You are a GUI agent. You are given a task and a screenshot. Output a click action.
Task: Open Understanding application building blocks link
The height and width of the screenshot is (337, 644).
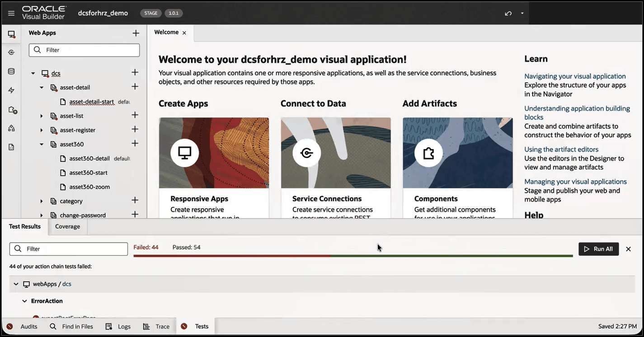click(577, 113)
